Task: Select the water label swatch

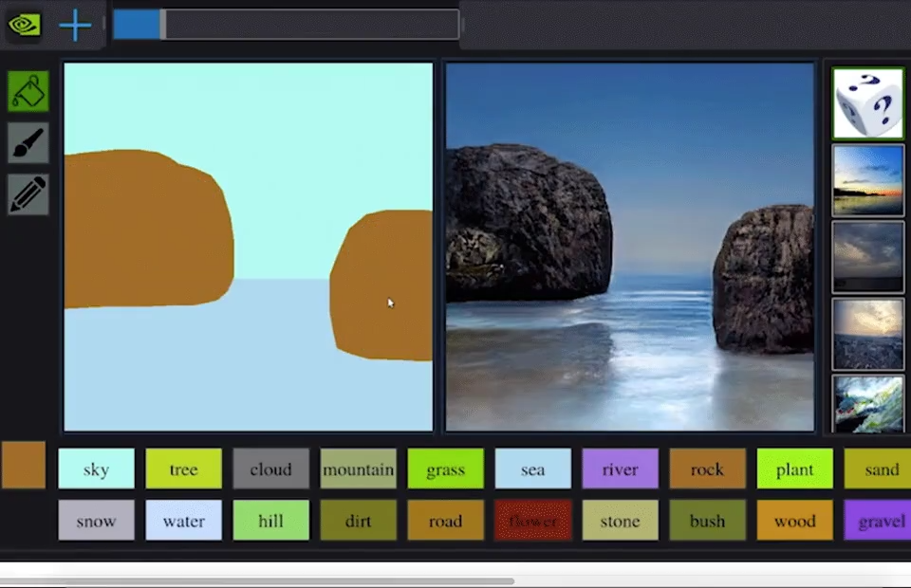Action: 183,520
